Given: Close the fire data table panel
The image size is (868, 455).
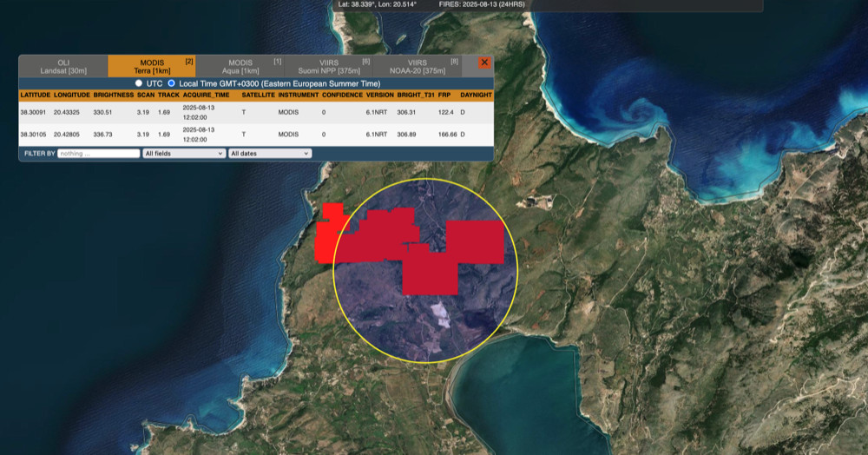Looking at the screenshot, I should pyautogui.click(x=484, y=63).
